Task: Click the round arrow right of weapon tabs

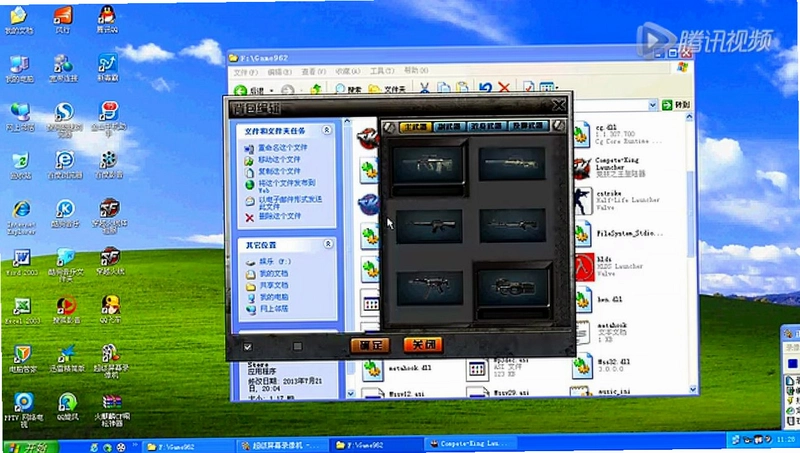Action: click(x=558, y=125)
